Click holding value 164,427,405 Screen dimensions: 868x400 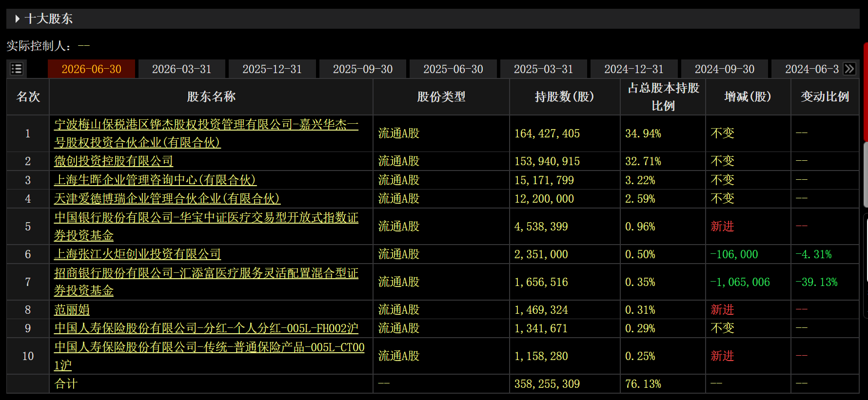(547, 133)
